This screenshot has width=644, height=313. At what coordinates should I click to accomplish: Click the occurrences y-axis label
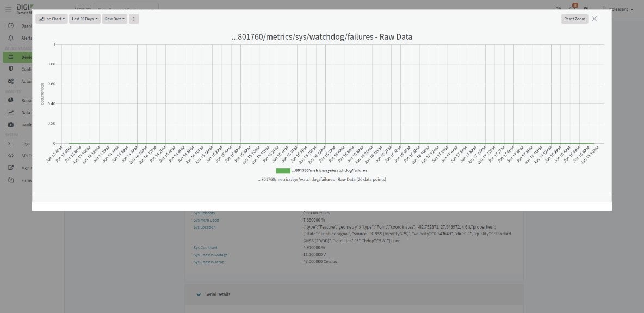click(x=42, y=94)
